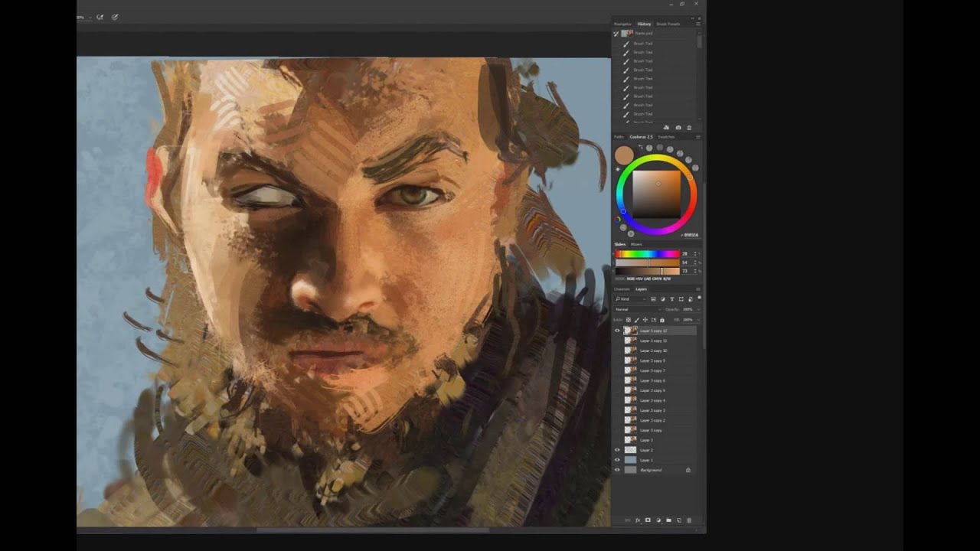The image size is (980, 551).
Task: Select the HSV color mode
Action: 639,279
